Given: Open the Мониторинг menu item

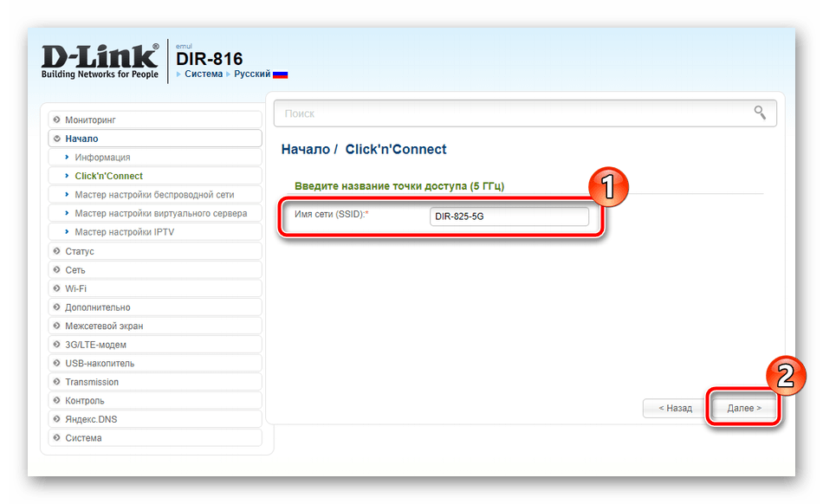Looking at the screenshot, I should point(155,120).
